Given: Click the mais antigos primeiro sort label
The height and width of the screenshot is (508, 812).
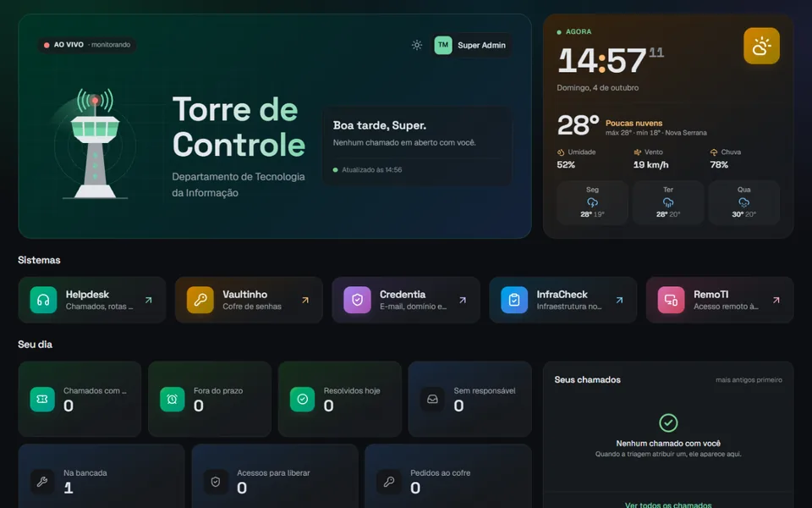Looking at the screenshot, I should click(x=749, y=380).
